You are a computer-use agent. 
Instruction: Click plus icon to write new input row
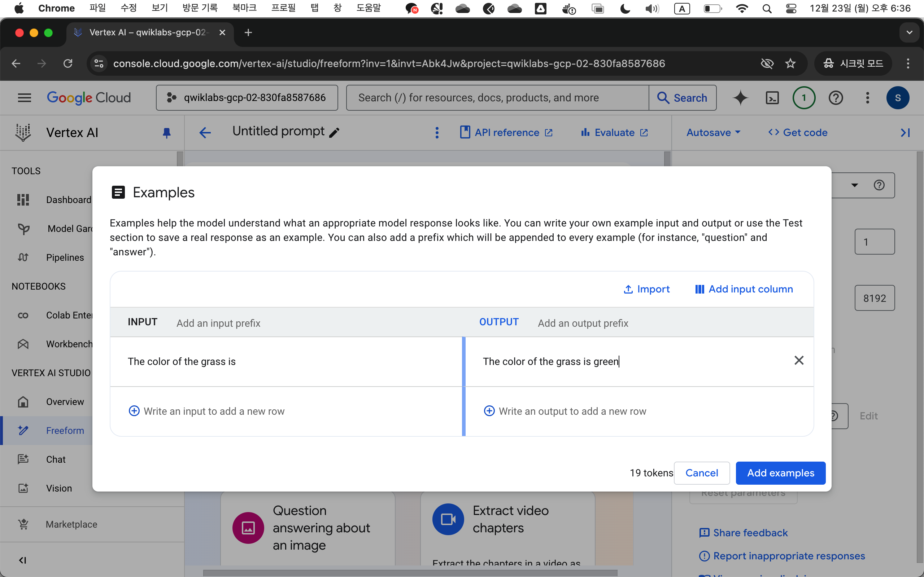pos(134,411)
